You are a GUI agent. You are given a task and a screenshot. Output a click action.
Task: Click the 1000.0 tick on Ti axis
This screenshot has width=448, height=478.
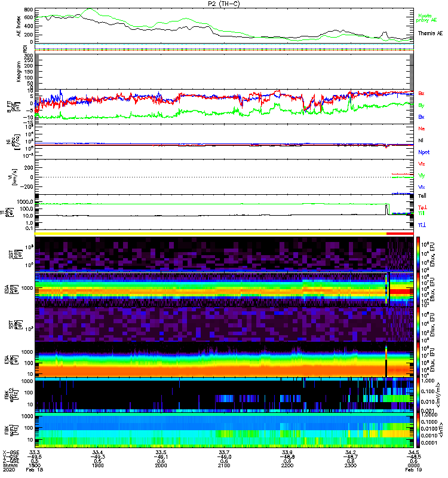click(x=25, y=202)
